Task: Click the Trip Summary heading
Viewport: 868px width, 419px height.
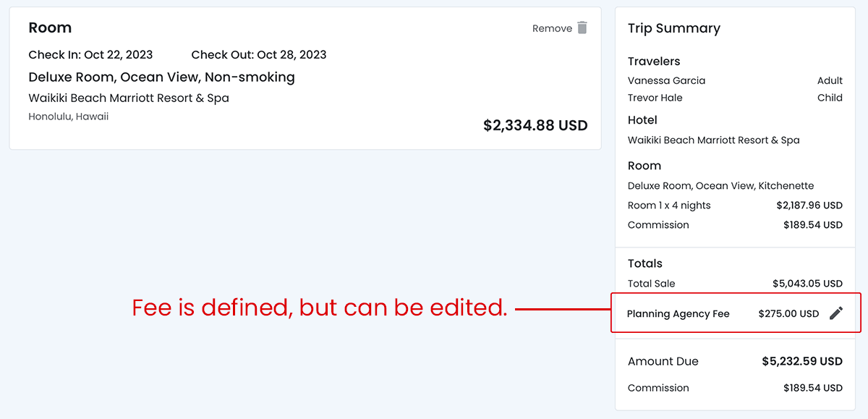Action: point(673,28)
